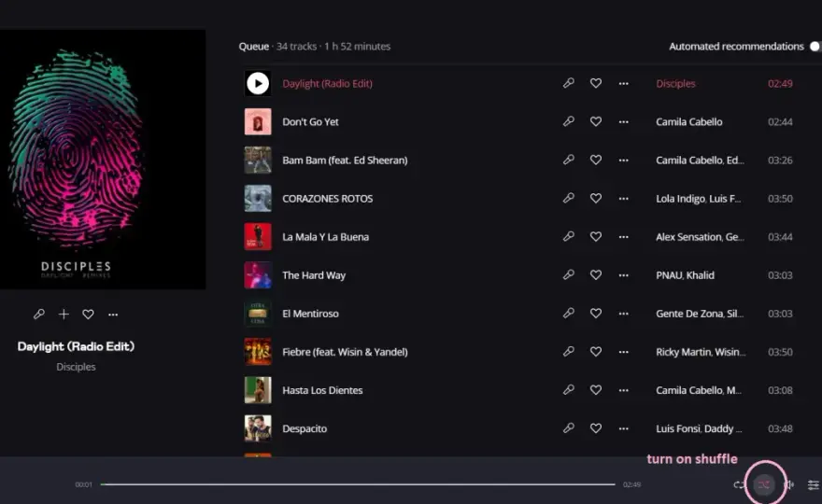
Task: Open the volume control icon in player bar
Action: point(790,485)
